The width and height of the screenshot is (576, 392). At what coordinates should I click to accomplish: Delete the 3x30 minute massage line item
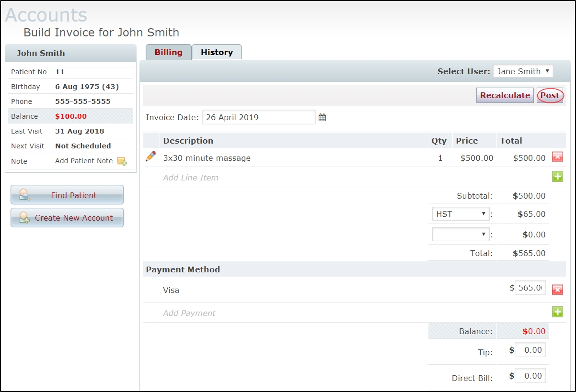pyautogui.click(x=557, y=157)
